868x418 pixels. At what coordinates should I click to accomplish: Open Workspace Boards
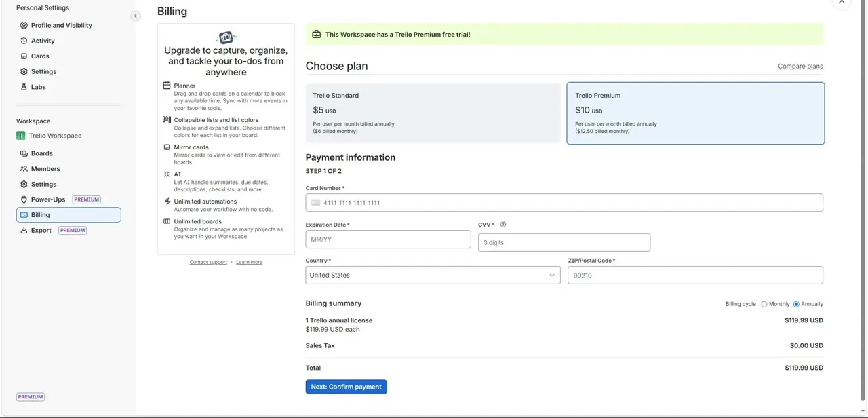[42, 153]
